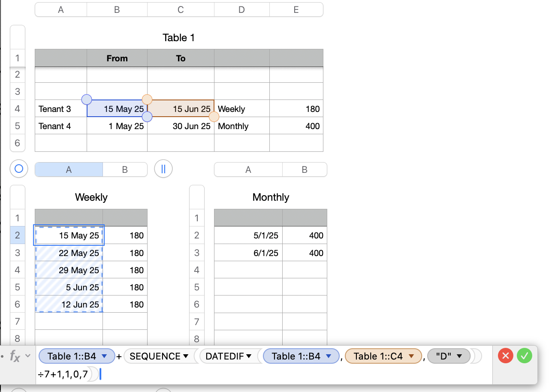The image size is (555, 392).
Task: Select the "29 May 25" cell
Action: (x=69, y=270)
